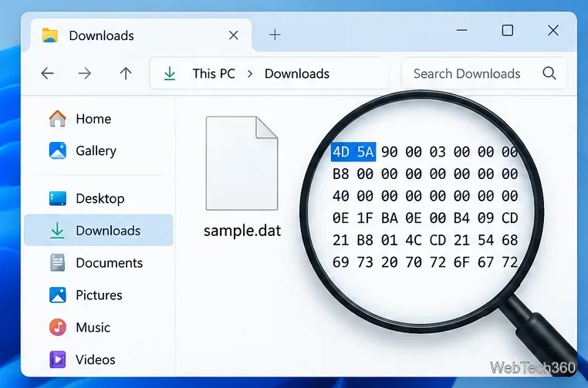Click the Home house icon

[57, 119]
